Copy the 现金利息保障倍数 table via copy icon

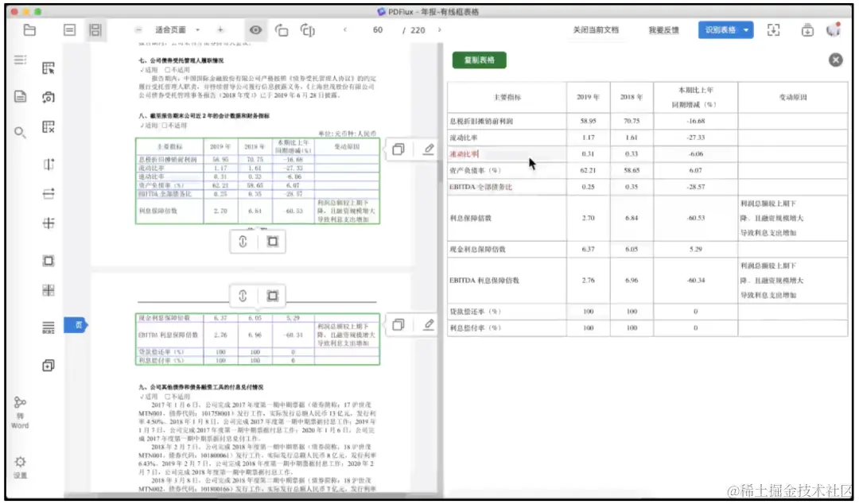pyautogui.click(x=398, y=325)
